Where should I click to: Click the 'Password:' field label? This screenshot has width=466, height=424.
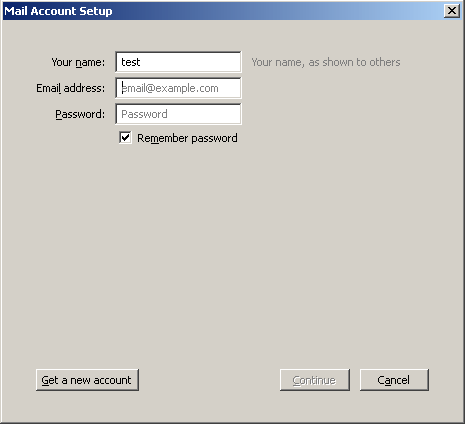pos(80,114)
